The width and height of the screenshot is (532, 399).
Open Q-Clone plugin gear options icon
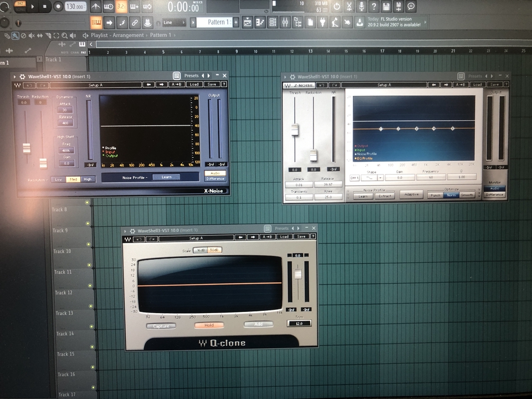coord(132,231)
